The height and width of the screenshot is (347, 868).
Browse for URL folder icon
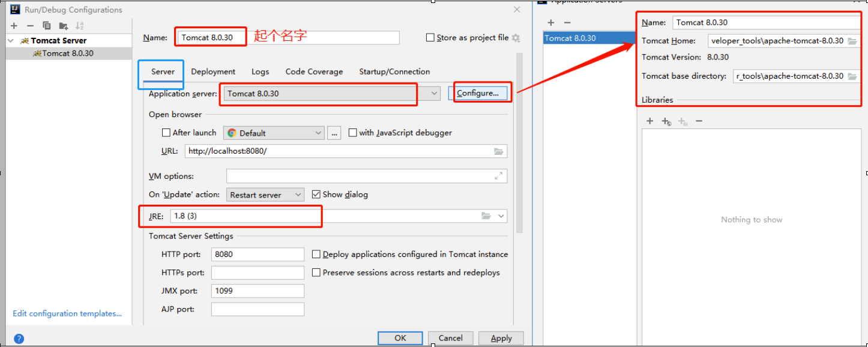point(498,151)
